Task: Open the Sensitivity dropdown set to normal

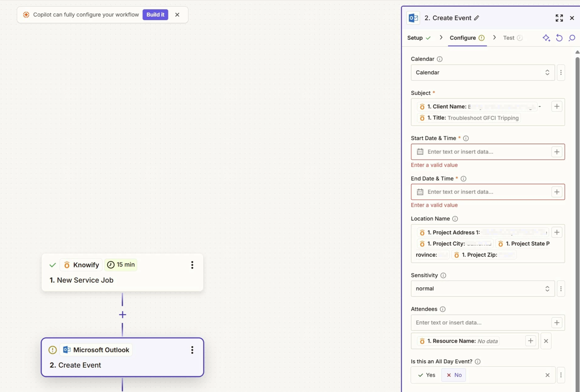Action: [x=482, y=289]
